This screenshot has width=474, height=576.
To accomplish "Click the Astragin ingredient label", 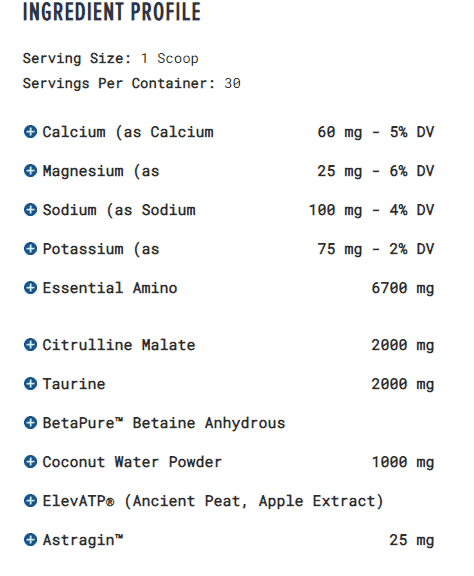I will point(83,540).
